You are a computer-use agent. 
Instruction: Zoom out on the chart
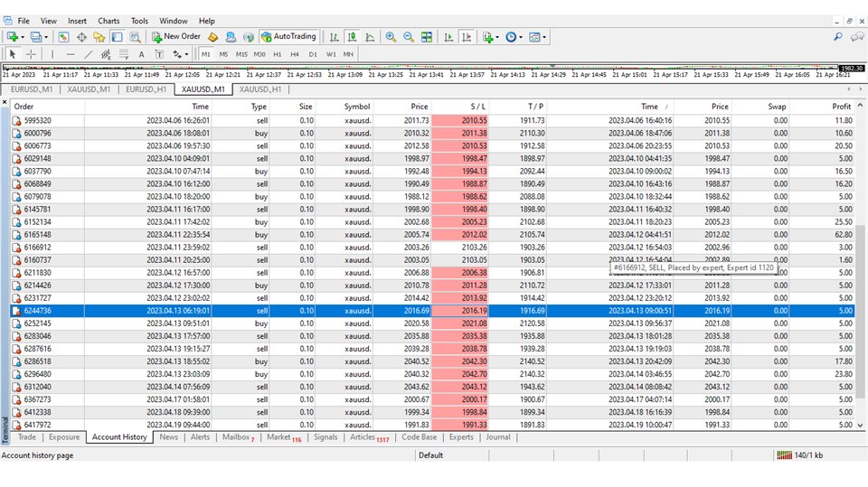[x=409, y=37]
